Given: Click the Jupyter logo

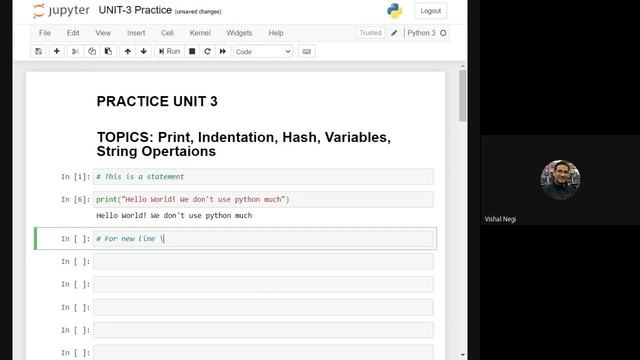Looking at the screenshot, I should coord(61,11).
